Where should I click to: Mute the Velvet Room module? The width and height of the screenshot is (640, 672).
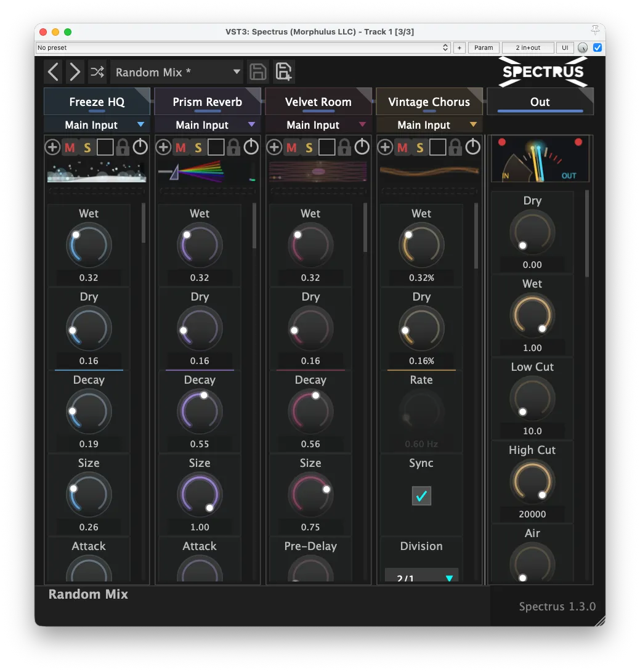[291, 148]
